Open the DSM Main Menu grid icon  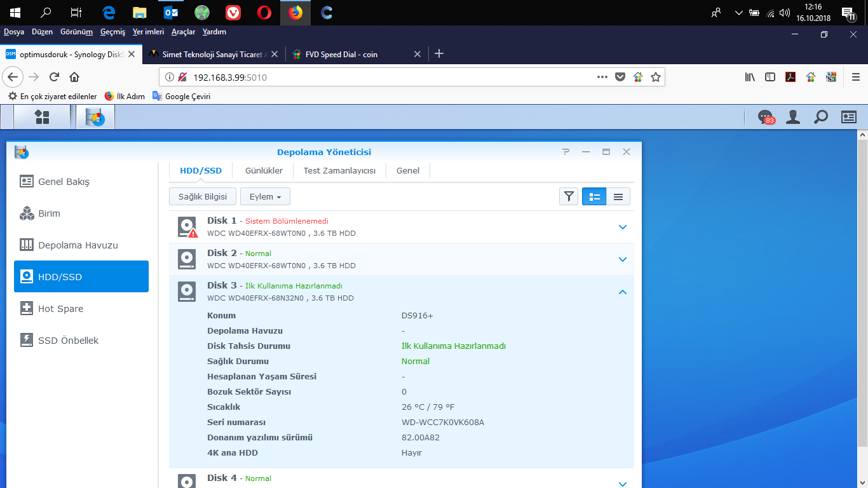click(42, 117)
